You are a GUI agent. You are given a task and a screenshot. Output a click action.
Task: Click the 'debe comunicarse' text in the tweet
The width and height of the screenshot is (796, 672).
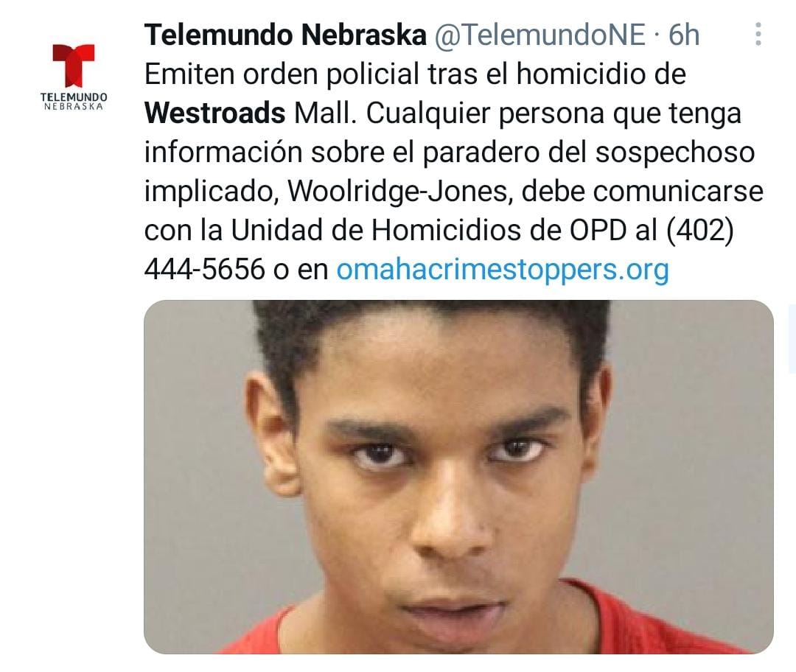click(x=642, y=192)
